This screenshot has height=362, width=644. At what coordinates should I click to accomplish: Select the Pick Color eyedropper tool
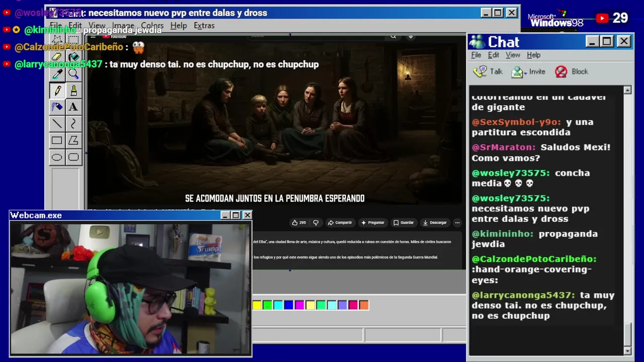57,74
